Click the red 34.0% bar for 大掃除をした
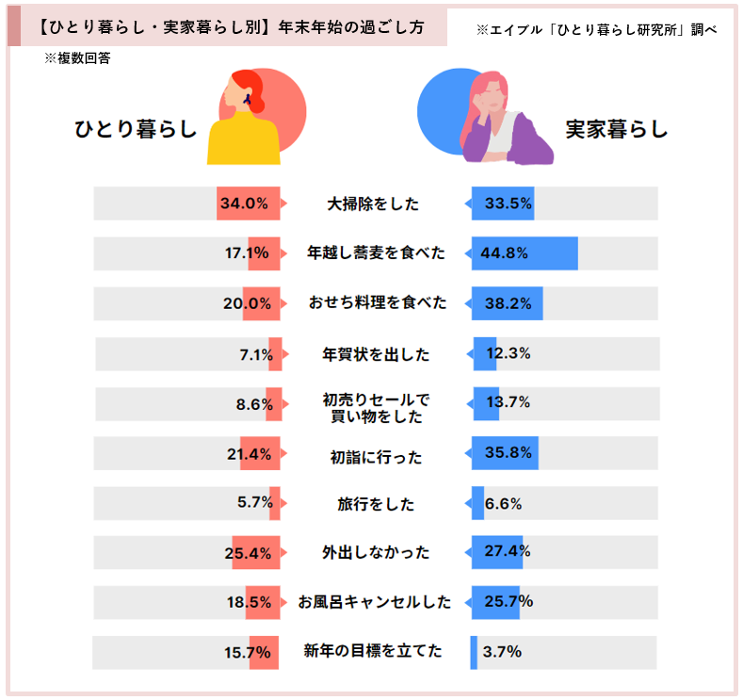Image resolution: width=743 pixels, height=700 pixels. click(249, 203)
